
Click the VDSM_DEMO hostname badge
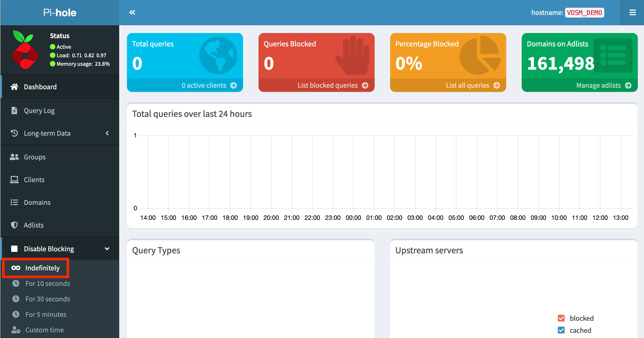(584, 13)
